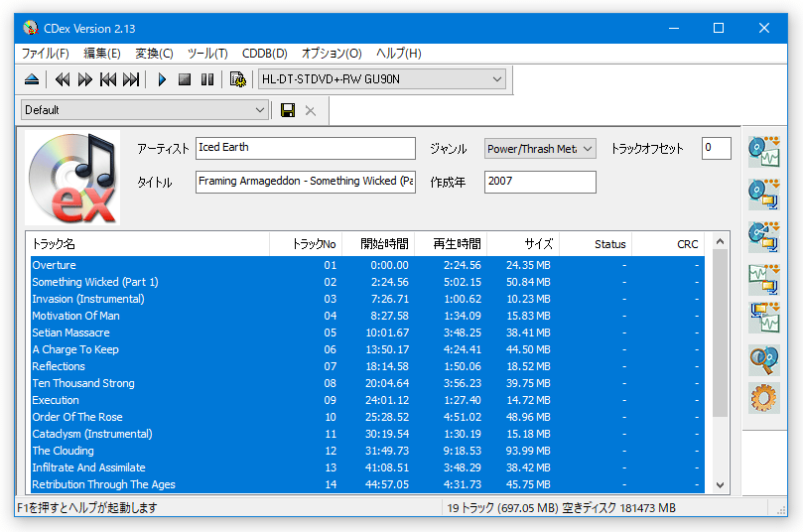Save the profile with the floppy icon

click(288, 110)
